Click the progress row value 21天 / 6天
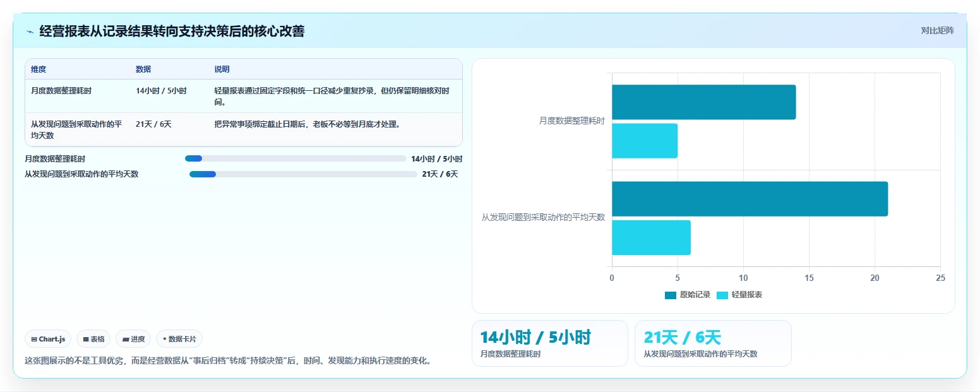 point(440,174)
